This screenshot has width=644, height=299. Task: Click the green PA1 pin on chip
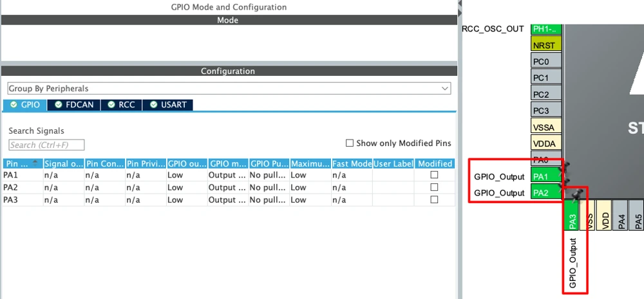coord(545,176)
